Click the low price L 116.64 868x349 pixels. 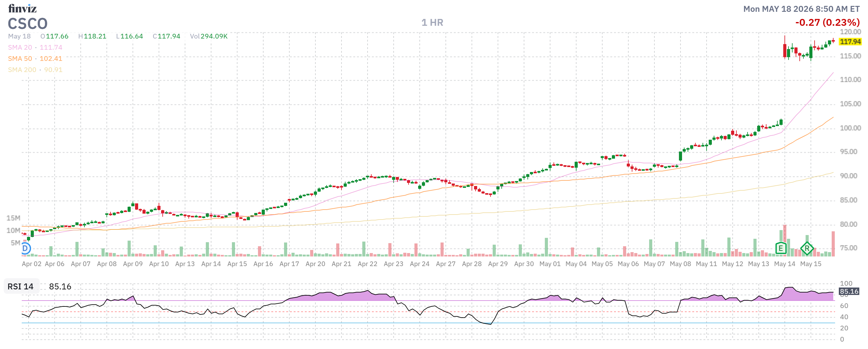[x=129, y=36]
